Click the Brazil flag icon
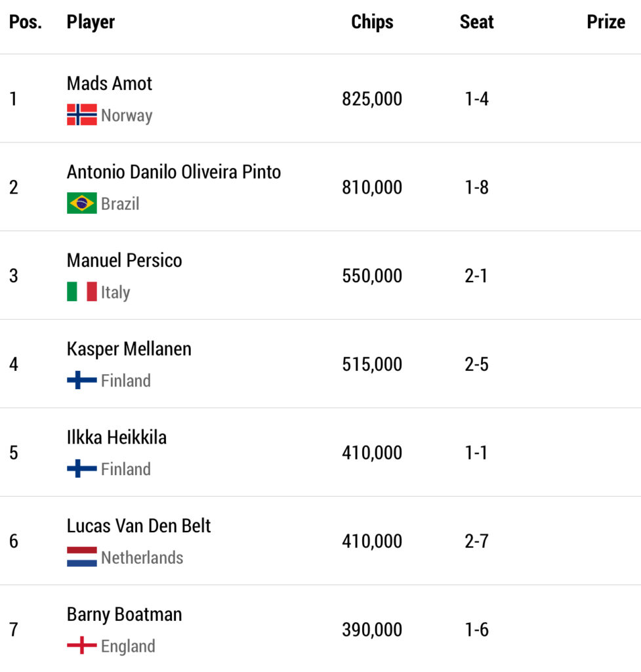 coord(81,203)
